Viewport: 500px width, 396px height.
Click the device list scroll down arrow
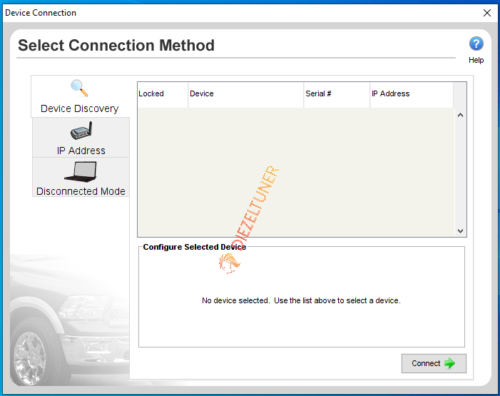tap(460, 231)
